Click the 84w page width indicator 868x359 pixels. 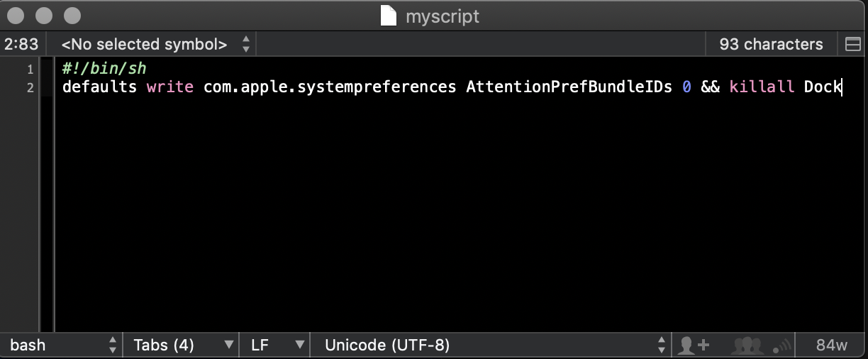coord(832,345)
